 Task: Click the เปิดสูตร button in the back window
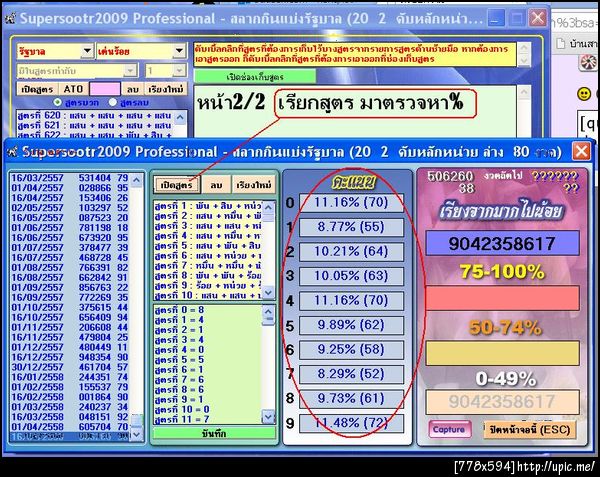point(37,89)
